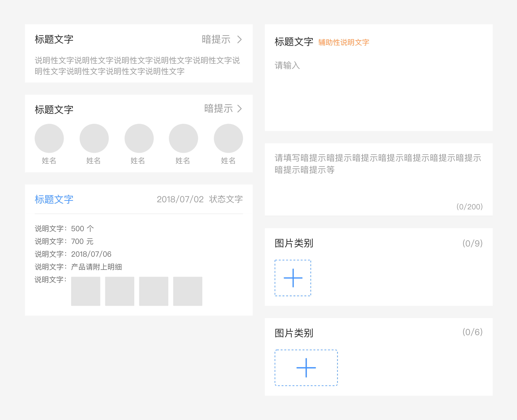Image resolution: width=517 pixels, height=420 pixels.
Task: Select the fourth 姓名 avatar circle
Action: point(183,138)
